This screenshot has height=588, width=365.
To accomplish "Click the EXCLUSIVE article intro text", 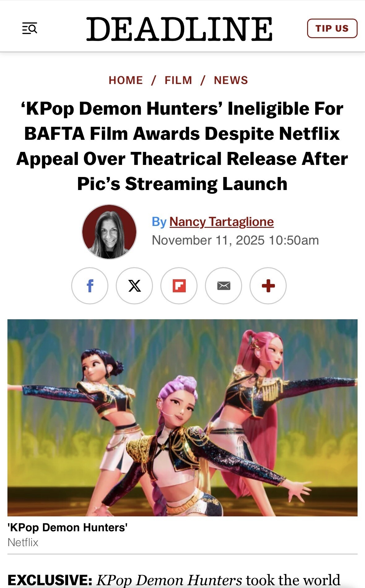I will [x=174, y=580].
